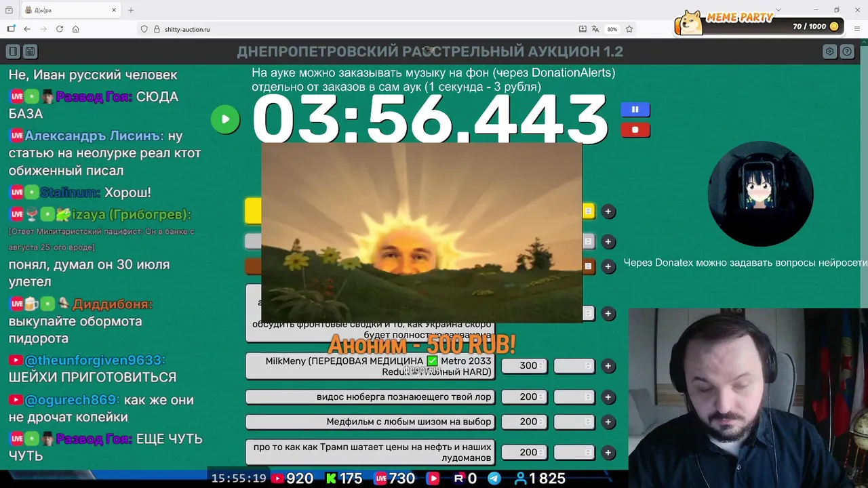
Task: Toggle the auction left sidebar panel icon
Action: pos(13,52)
